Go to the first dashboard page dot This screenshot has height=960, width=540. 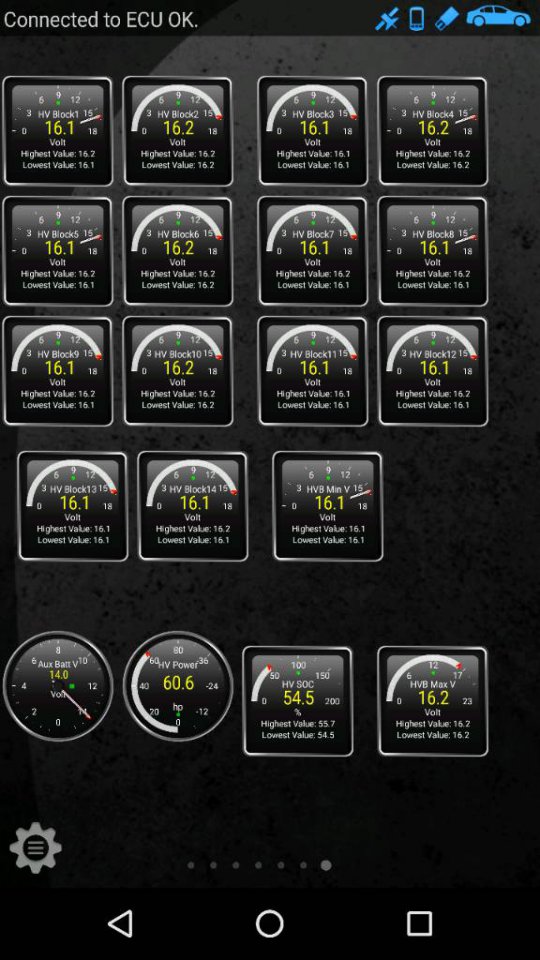click(x=191, y=865)
